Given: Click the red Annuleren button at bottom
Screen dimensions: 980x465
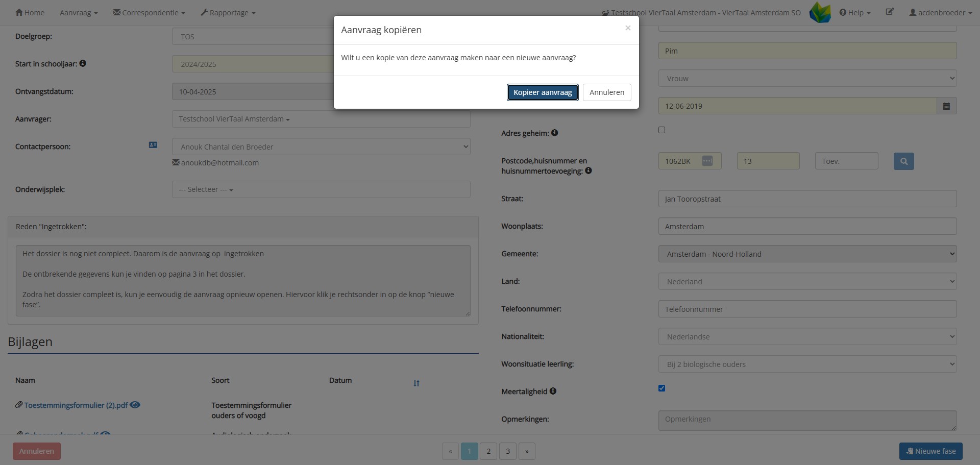Looking at the screenshot, I should (37, 451).
